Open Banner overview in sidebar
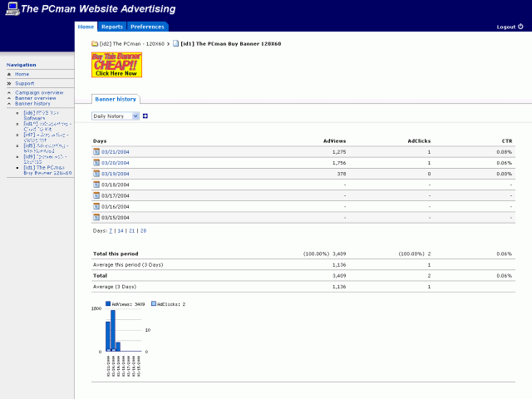532x399 pixels. point(35,98)
